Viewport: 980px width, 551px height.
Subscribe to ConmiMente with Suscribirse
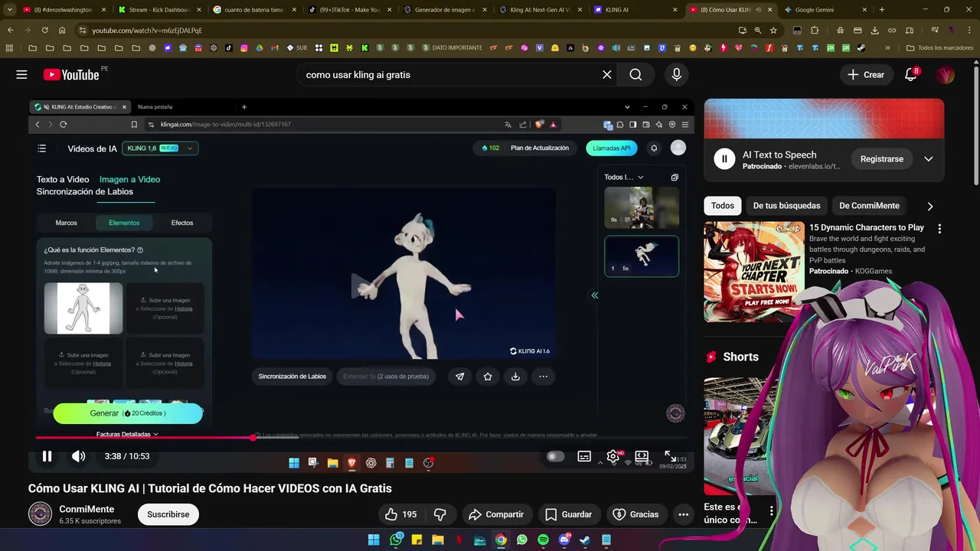(168, 514)
